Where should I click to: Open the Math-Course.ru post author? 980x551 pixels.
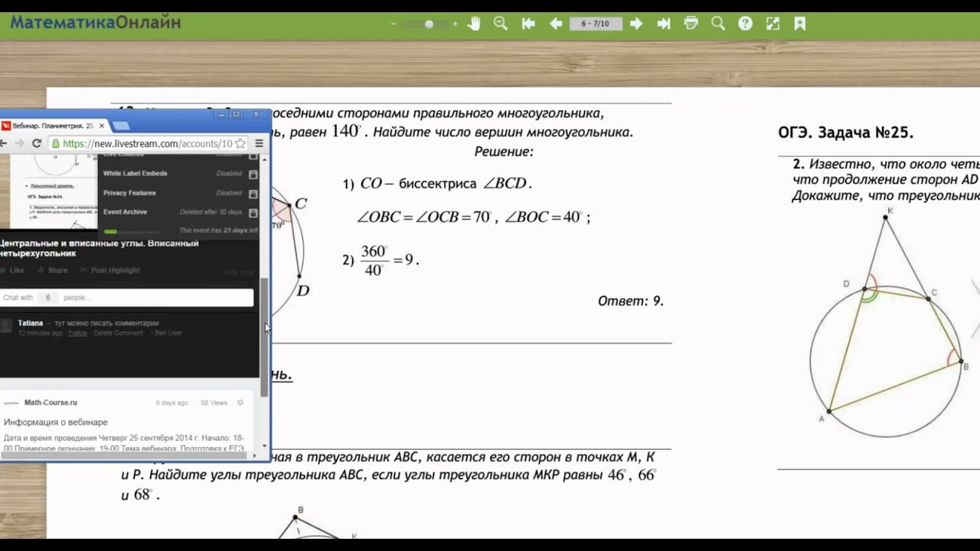click(x=51, y=403)
